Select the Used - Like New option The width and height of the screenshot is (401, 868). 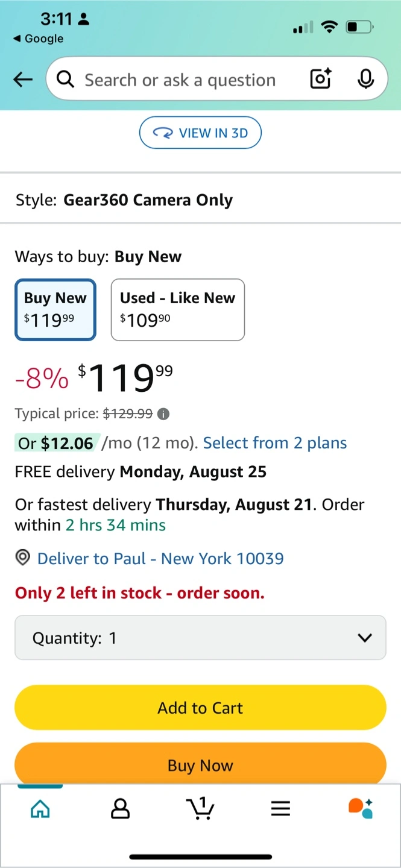pos(177,310)
